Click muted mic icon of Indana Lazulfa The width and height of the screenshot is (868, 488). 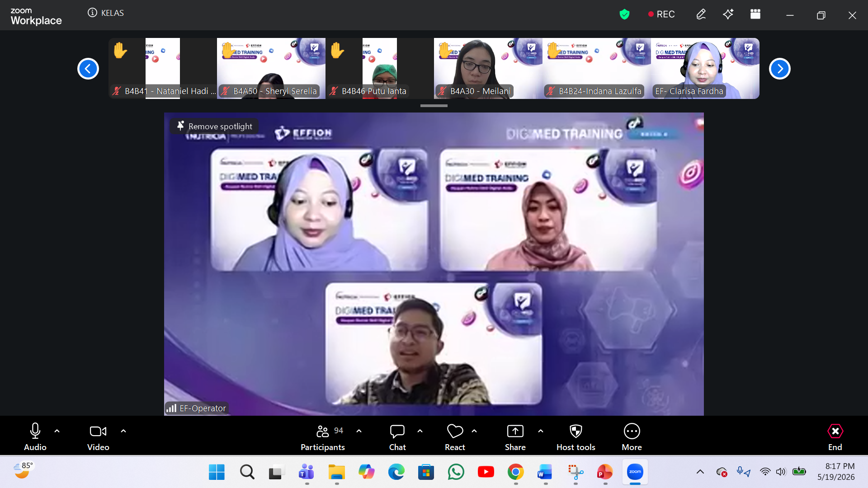(551, 91)
